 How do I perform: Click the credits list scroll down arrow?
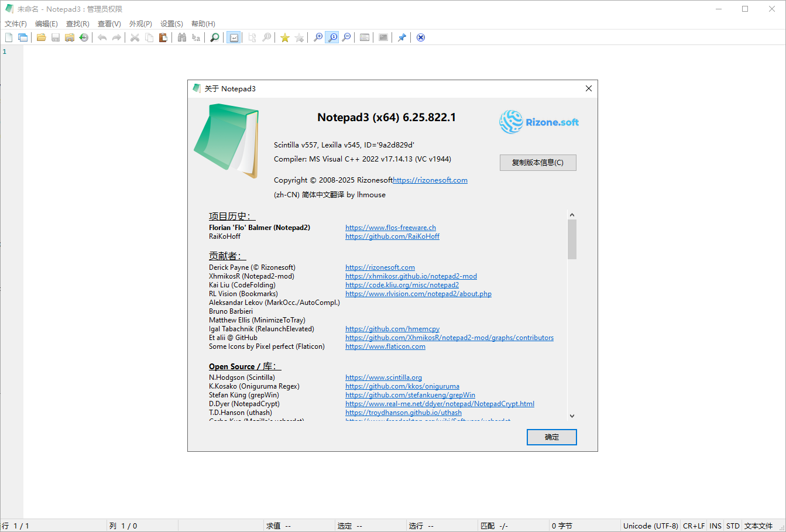(572, 416)
